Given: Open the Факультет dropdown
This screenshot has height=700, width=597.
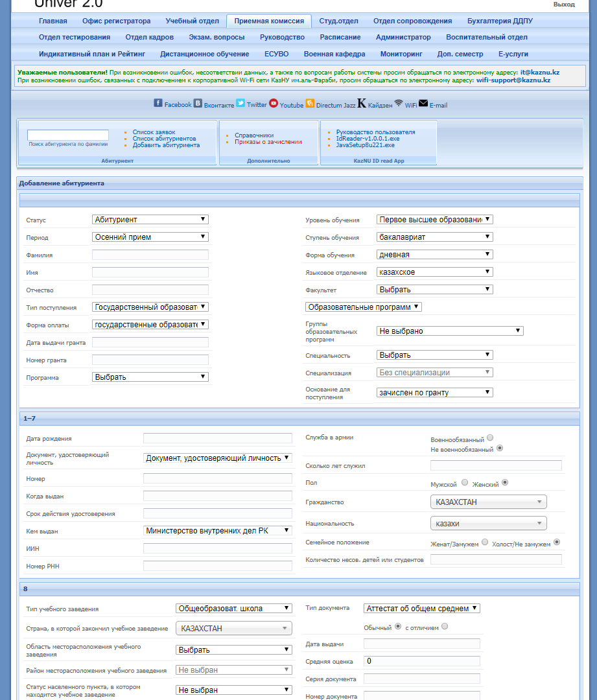Looking at the screenshot, I should coord(434,289).
